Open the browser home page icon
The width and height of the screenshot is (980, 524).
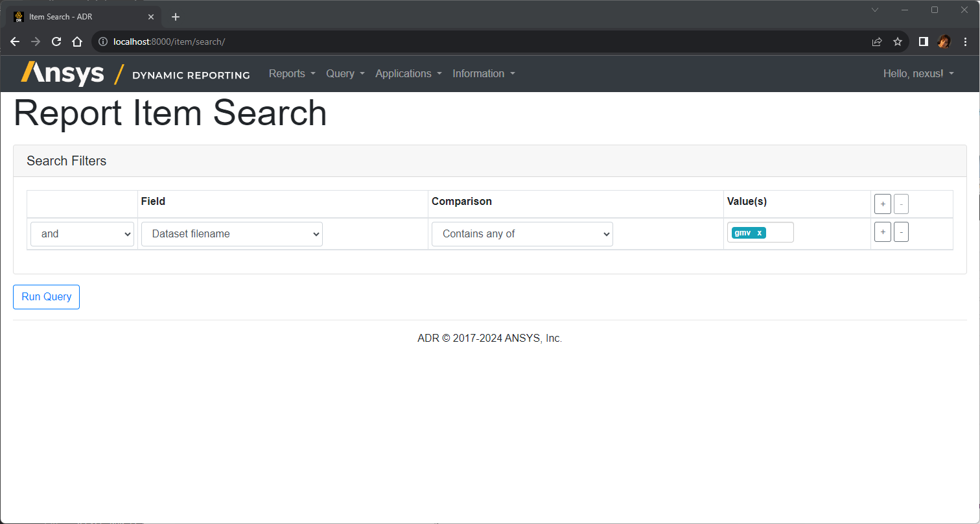[x=77, y=42]
